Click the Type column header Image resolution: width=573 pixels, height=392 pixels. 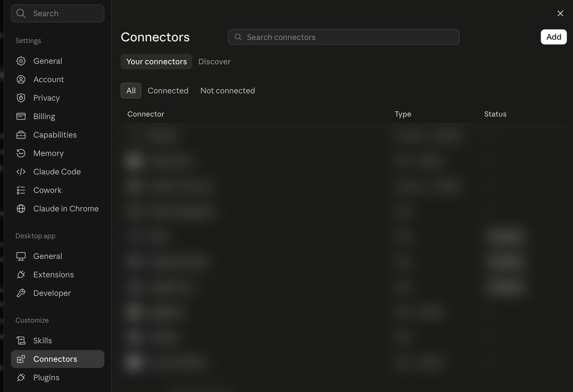pyautogui.click(x=403, y=114)
